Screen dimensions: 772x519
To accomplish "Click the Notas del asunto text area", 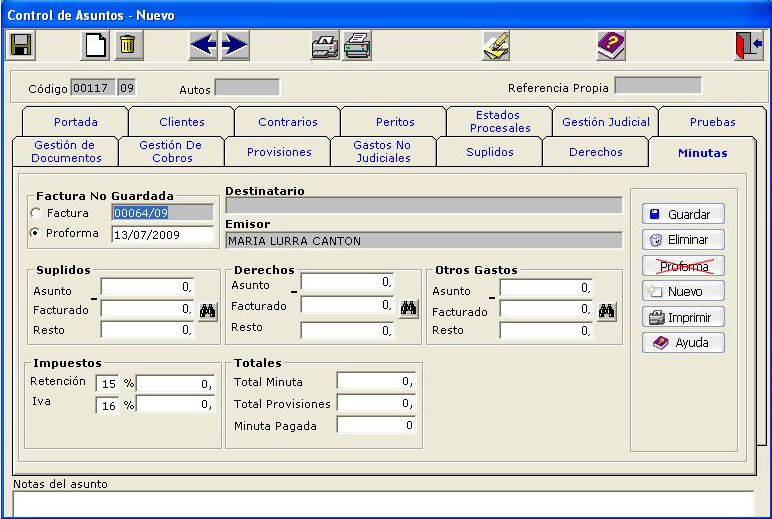I will point(383,503).
